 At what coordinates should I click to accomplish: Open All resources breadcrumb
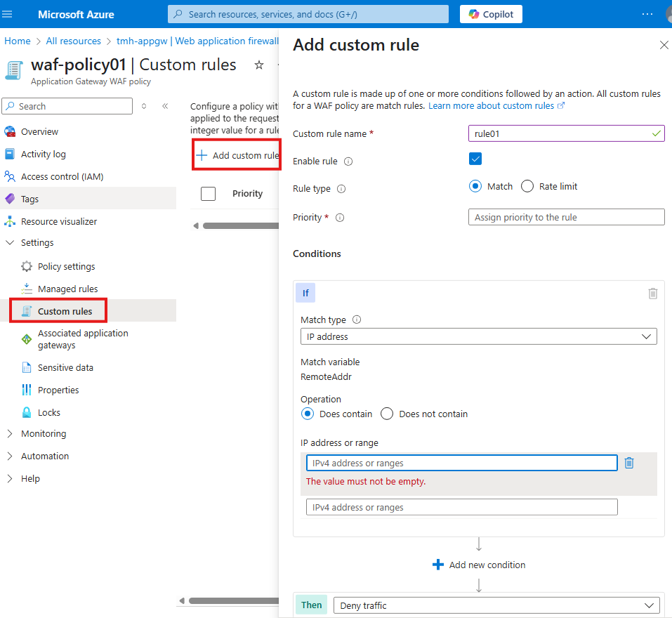pos(73,41)
